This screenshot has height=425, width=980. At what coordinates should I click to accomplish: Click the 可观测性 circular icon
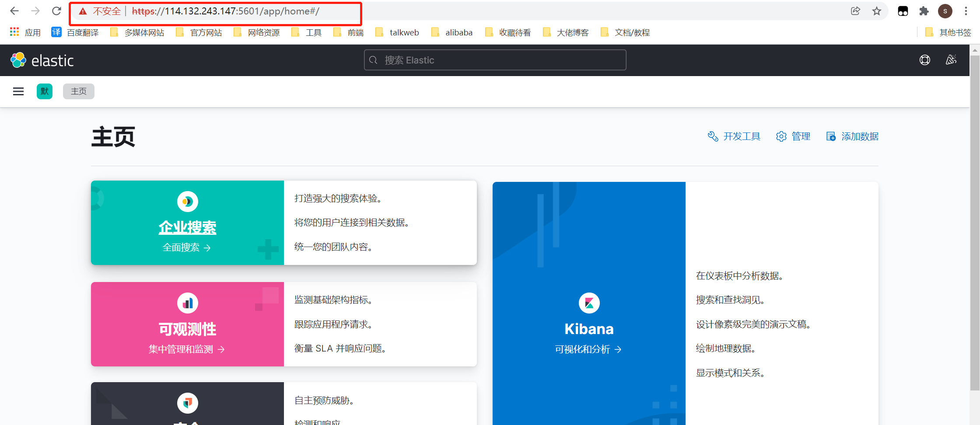pos(188,303)
